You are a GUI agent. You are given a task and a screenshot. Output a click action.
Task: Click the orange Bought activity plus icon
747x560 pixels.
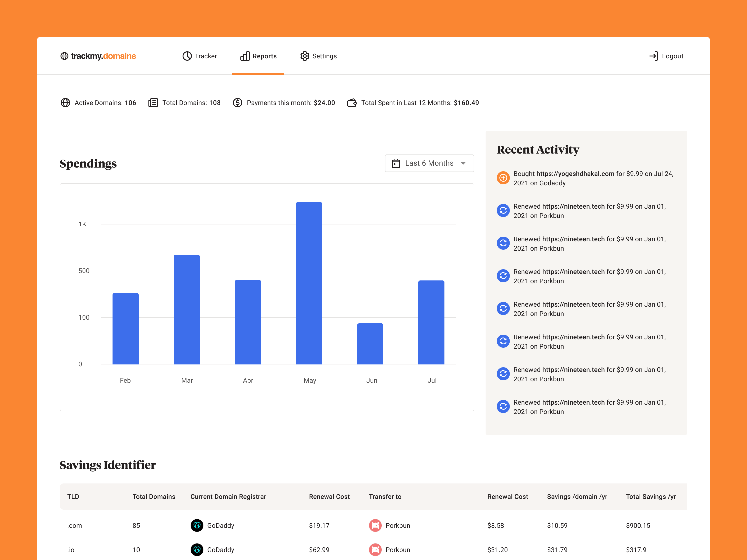[503, 177]
